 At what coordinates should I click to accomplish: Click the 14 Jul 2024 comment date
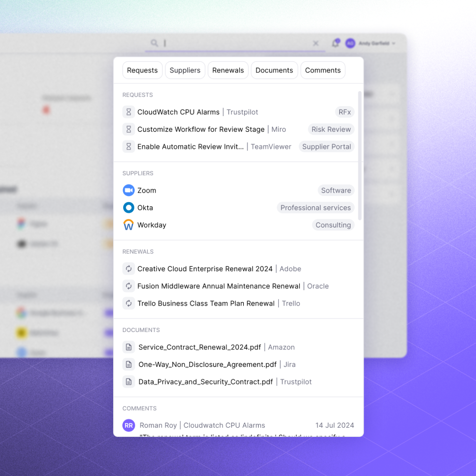coord(335,425)
